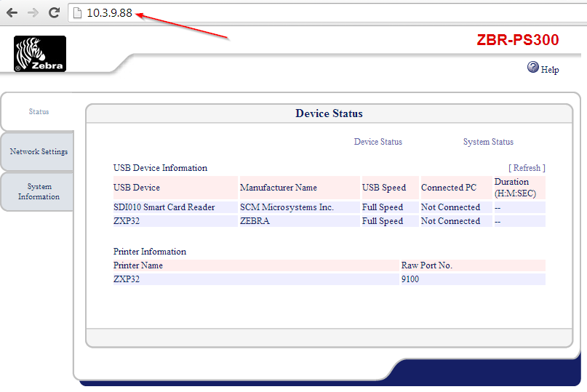Click the SCM Microsystems Inc. manufacturer cell

(x=287, y=207)
